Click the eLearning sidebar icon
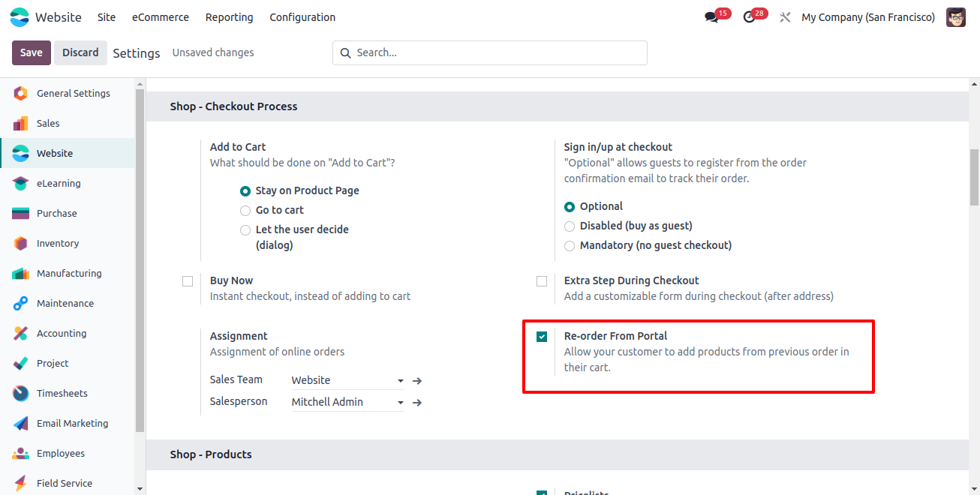The height and width of the screenshot is (495, 980). (x=20, y=183)
